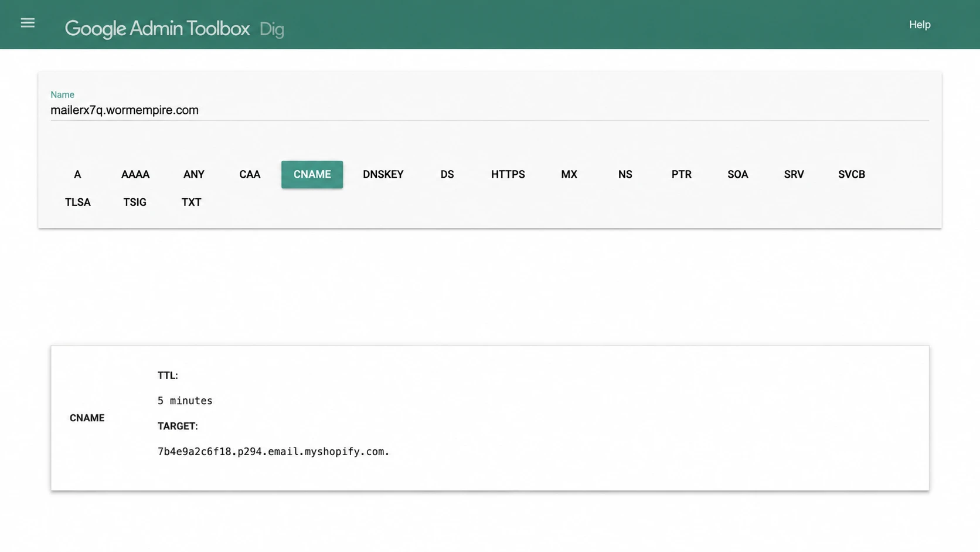Viewport: 980px width, 552px height.
Task: Look up NS records
Action: [x=625, y=174]
